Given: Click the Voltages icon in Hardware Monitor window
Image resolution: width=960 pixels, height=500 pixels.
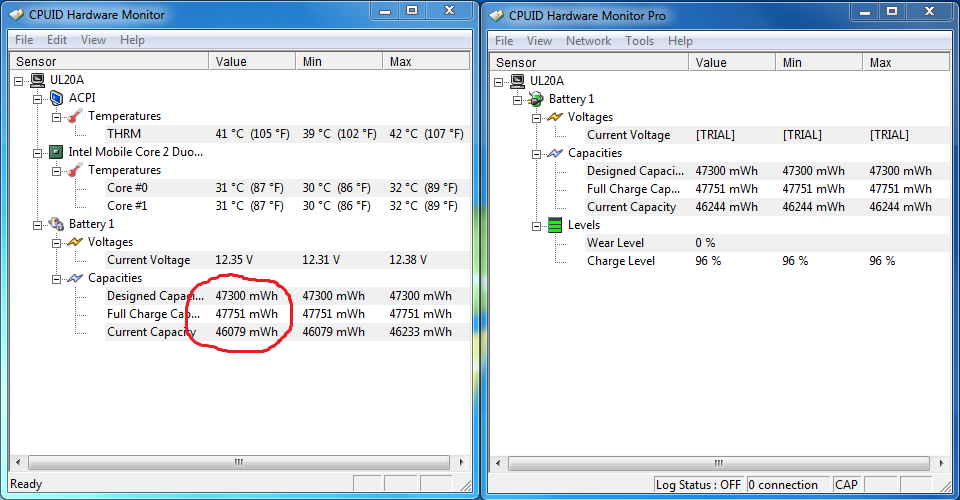Looking at the screenshot, I should click(x=75, y=242).
